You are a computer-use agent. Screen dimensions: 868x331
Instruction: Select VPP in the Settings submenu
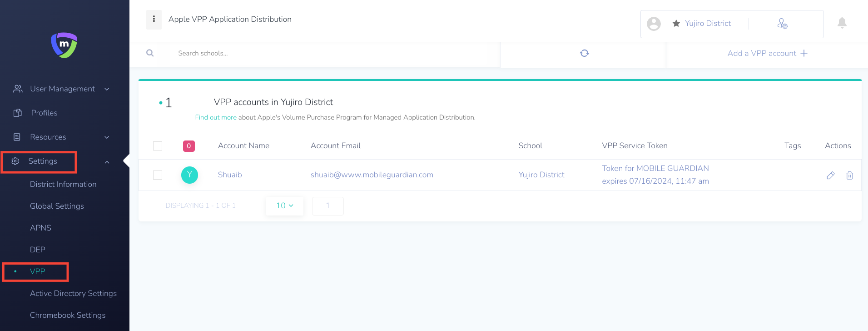point(38,271)
